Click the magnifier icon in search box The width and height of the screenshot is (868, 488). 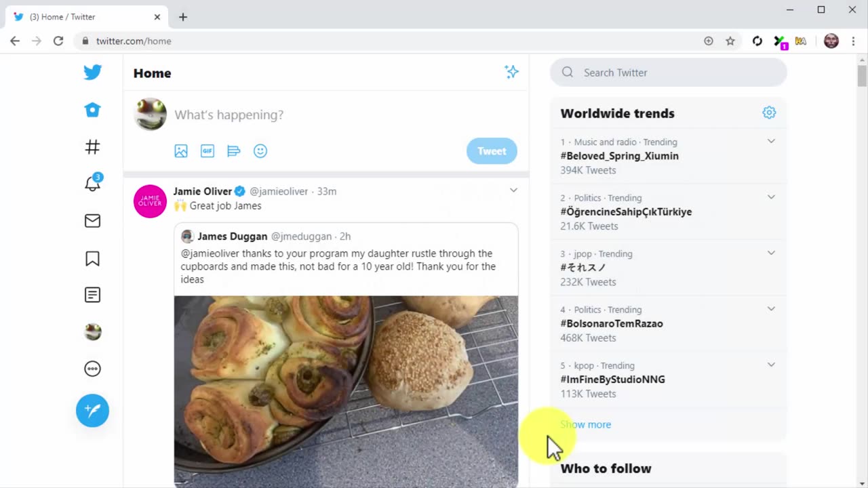click(568, 73)
